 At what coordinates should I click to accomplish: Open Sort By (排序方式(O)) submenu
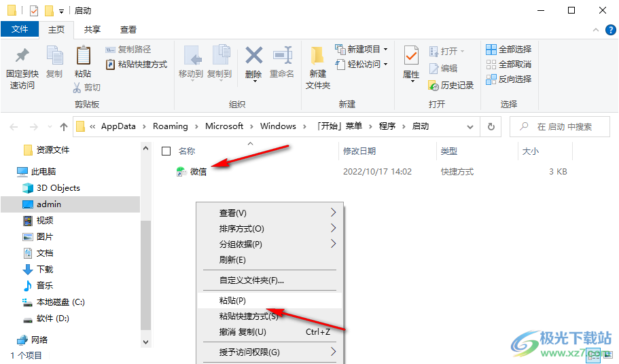coord(269,229)
